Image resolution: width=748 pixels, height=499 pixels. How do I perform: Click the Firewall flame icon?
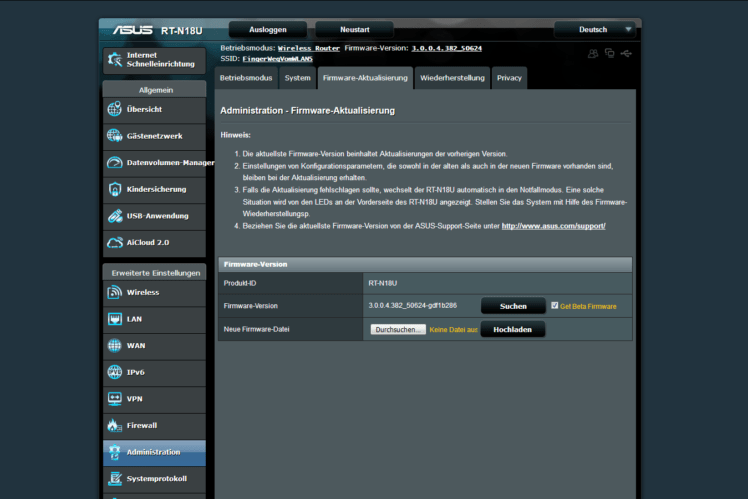click(114, 426)
